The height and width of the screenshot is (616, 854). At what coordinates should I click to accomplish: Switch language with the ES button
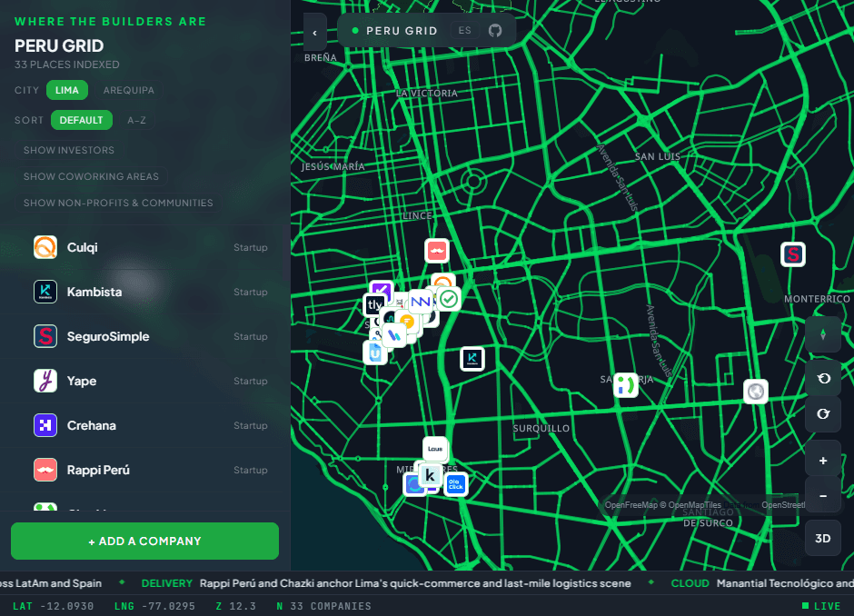pos(464,31)
